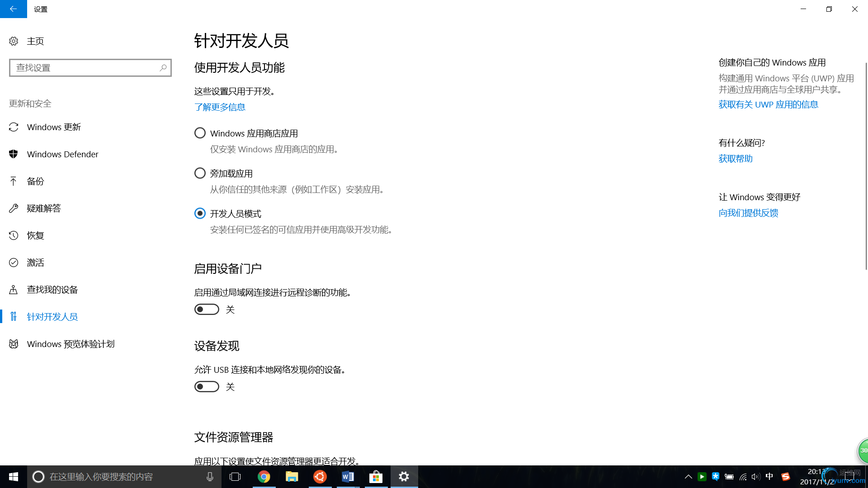
Task: Click the Windows 预览体验计划 cat icon
Action: (14, 344)
